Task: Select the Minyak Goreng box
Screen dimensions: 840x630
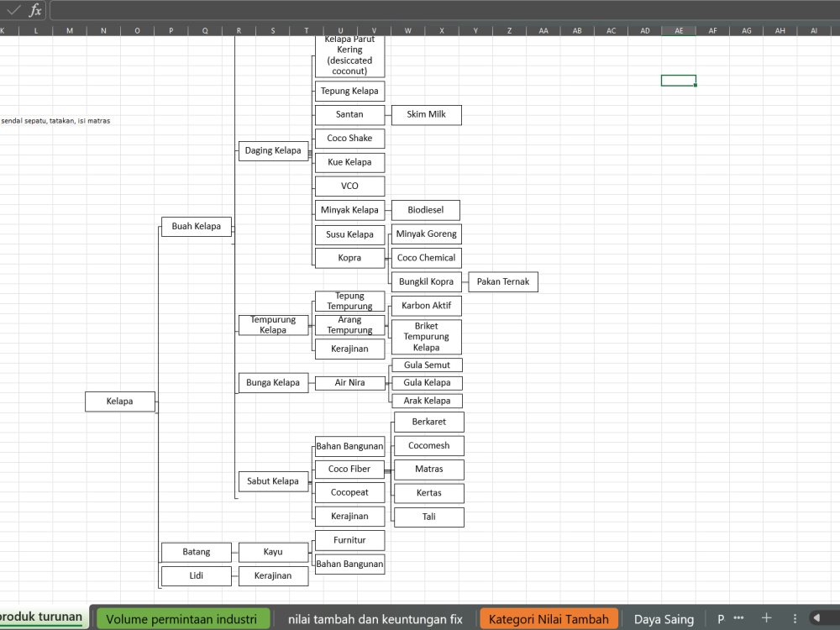Action: (x=427, y=234)
